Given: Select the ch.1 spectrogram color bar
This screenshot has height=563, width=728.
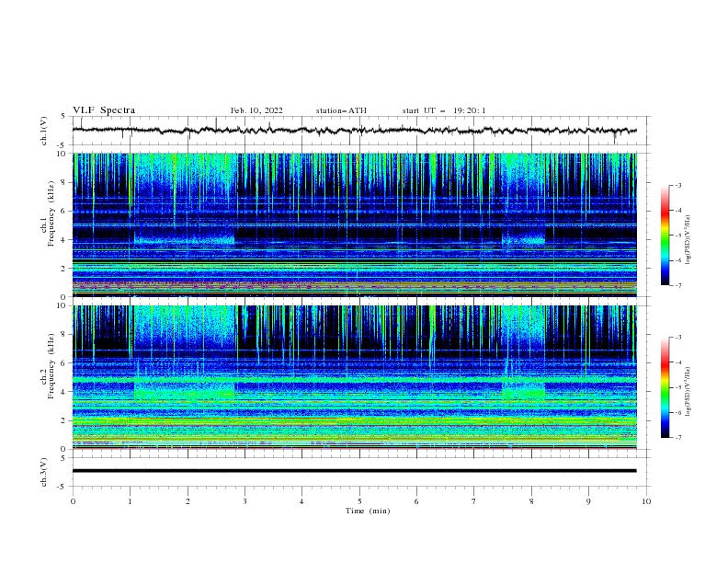Looking at the screenshot, I should click(665, 236).
